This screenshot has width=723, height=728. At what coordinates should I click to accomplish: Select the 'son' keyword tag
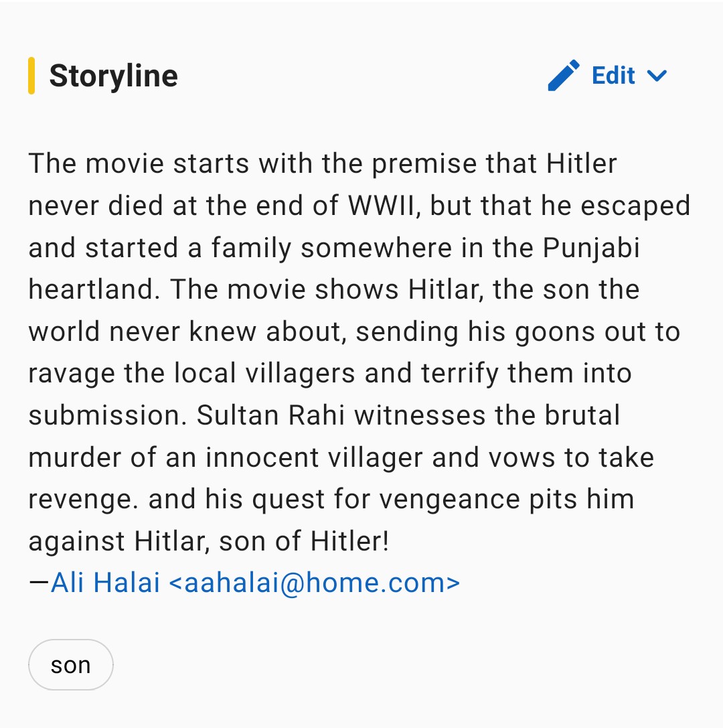70,665
